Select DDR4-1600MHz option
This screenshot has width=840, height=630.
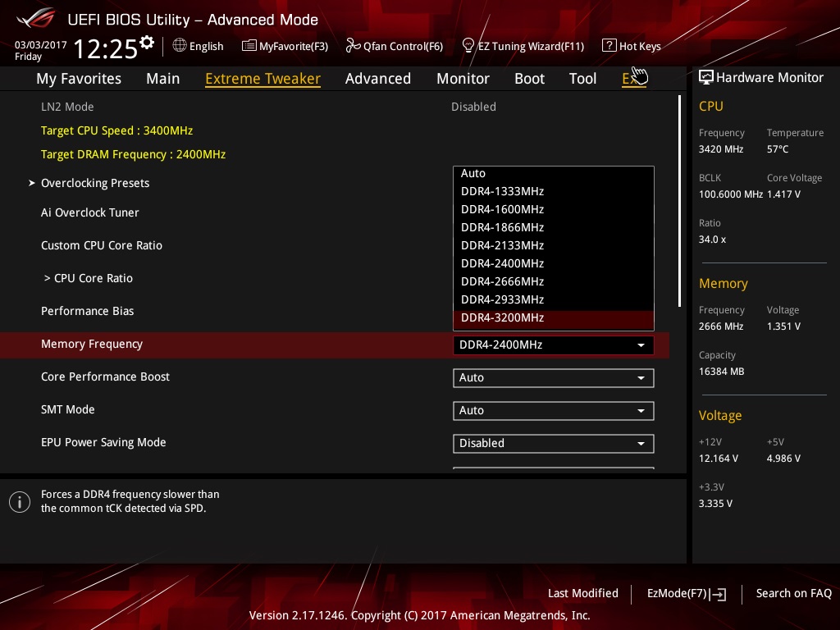coord(554,209)
